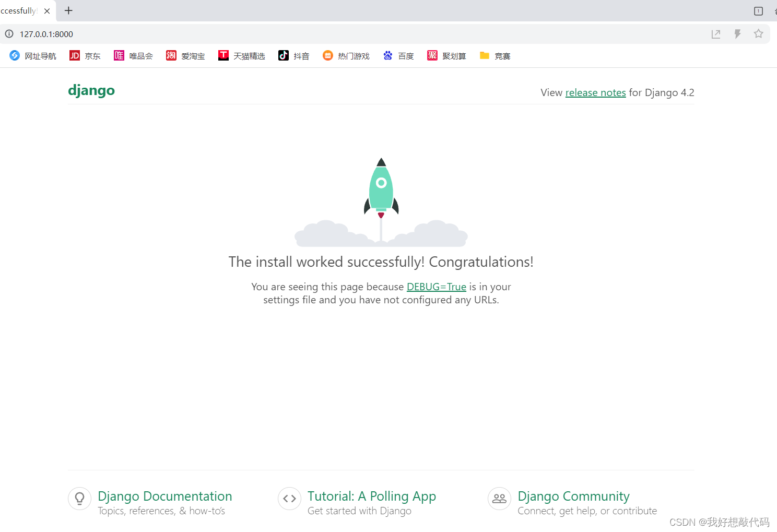The height and width of the screenshot is (532, 777).
Task: Click 'The install worked successfully! Congratulations!' heading
Action: click(381, 262)
